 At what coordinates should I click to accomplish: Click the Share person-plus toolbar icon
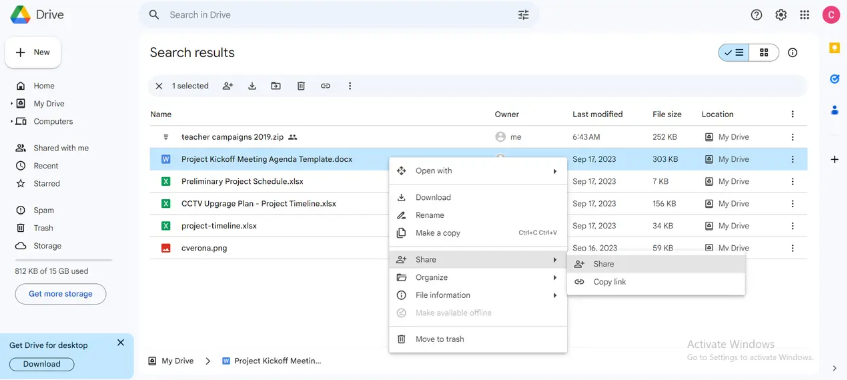tap(228, 86)
